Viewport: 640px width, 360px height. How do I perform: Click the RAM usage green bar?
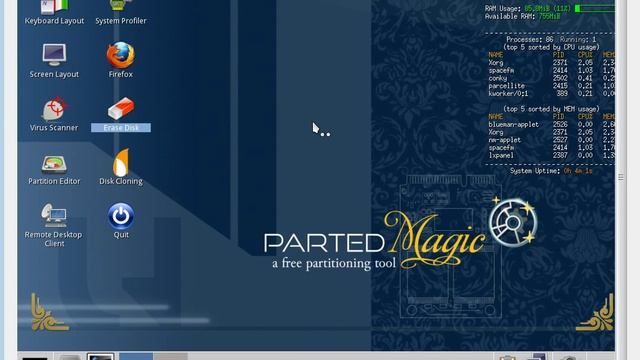coord(595,8)
